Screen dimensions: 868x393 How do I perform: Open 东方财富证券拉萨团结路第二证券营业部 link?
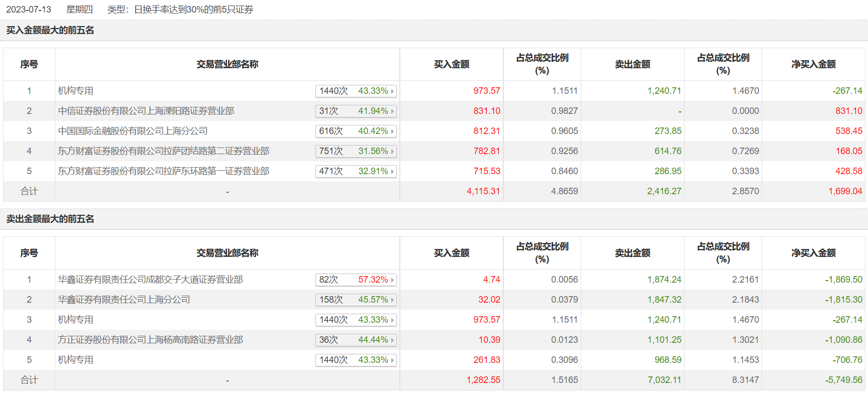click(x=164, y=151)
